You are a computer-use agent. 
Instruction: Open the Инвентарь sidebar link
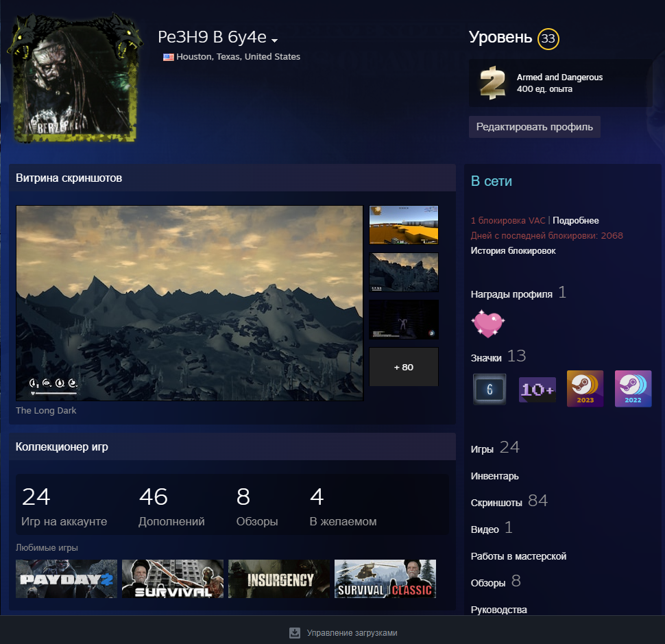494,476
